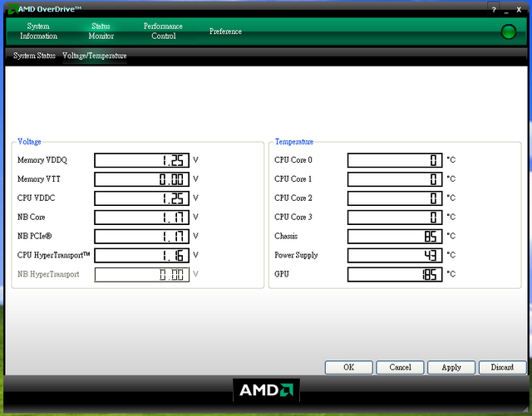Image resolution: width=532 pixels, height=416 pixels.
Task: Click the NB HyperTransport label
Action: [x=48, y=274]
